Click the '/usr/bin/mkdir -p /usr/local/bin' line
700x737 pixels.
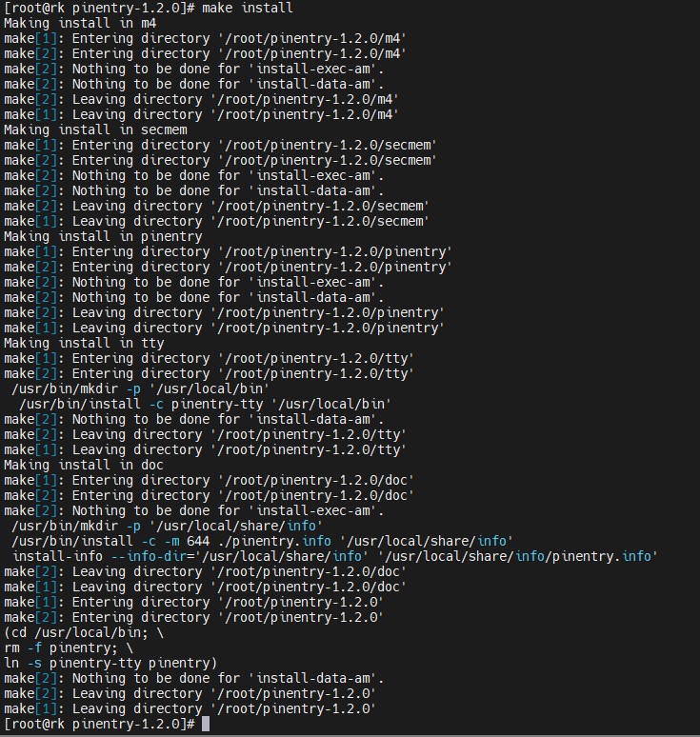(141, 388)
